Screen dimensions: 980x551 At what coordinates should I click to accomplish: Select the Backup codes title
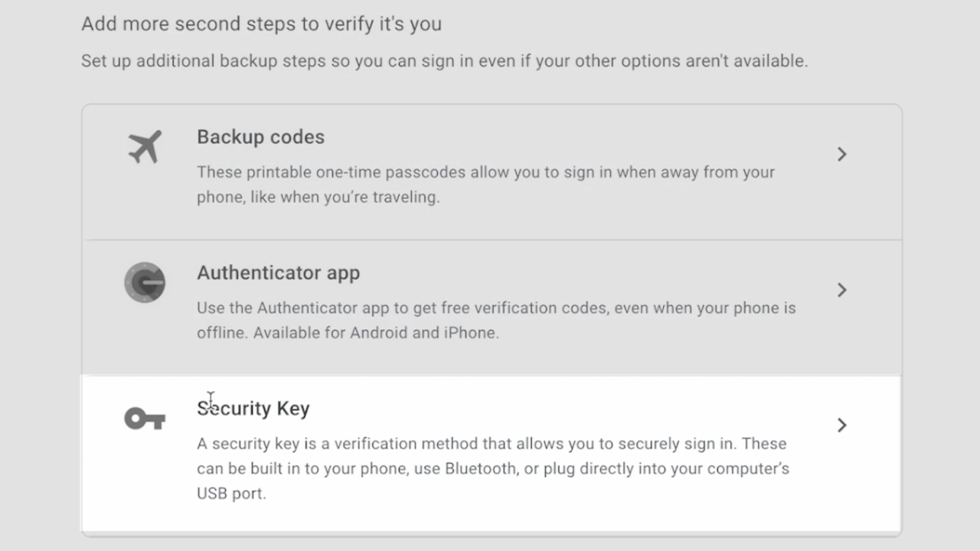coord(260,137)
